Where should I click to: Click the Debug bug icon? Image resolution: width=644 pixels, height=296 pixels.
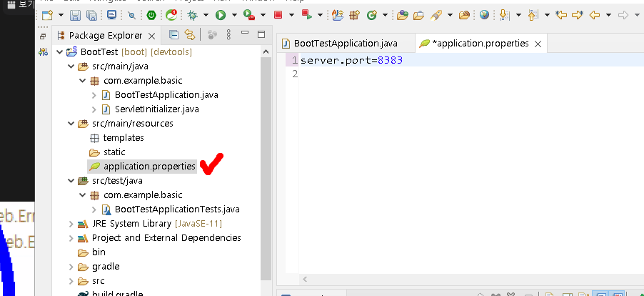click(192, 15)
